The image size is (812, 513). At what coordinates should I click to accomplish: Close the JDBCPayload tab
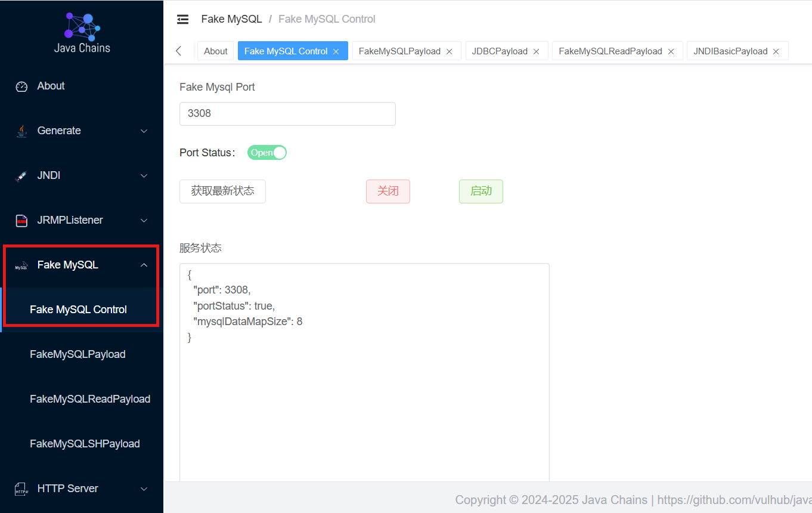click(537, 52)
